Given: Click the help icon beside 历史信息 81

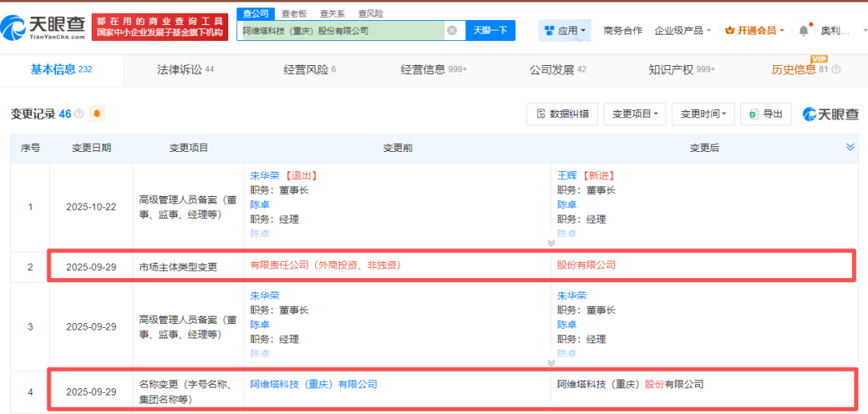Looking at the screenshot, I should pos(836,70).
